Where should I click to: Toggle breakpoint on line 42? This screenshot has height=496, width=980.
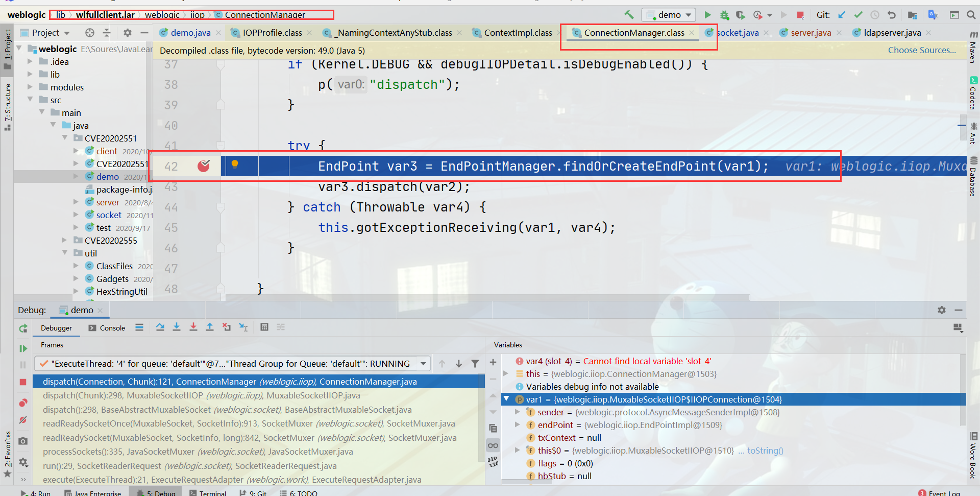[204, 166]
